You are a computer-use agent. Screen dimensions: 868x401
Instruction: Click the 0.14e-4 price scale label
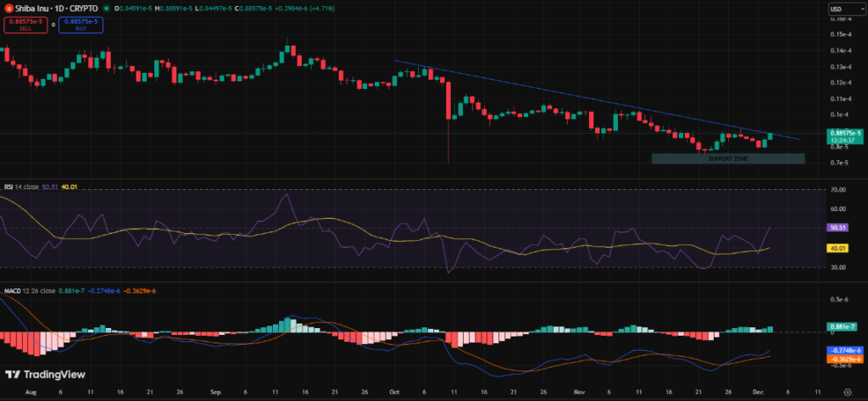point(839,50)
